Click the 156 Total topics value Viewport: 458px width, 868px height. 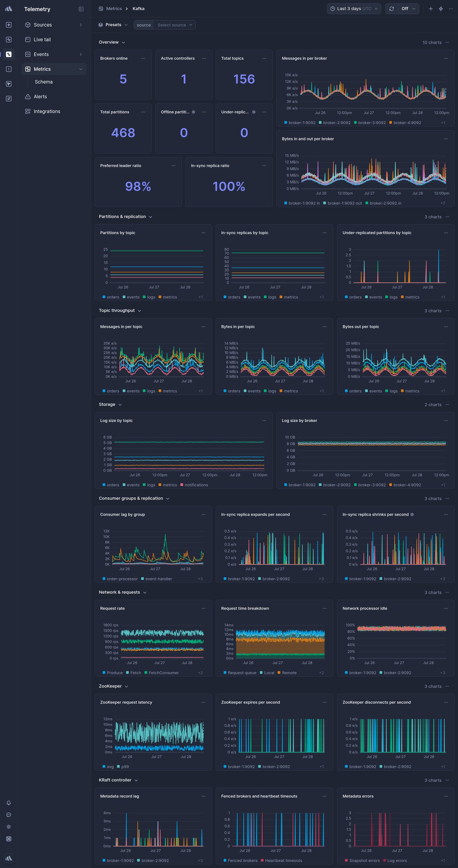point(244,79)
